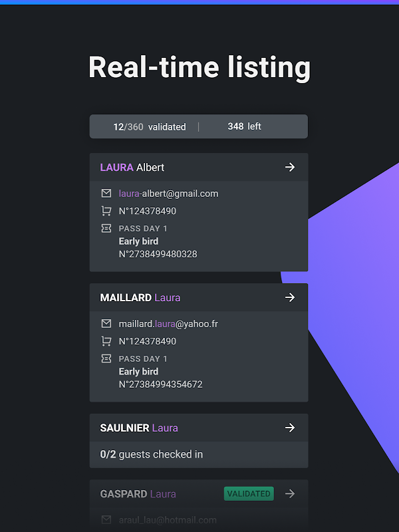Viewport: 399px width, 532px height.
Task: Click envelope icon in MAILLARD Laura card
Action: click(106, 324)
